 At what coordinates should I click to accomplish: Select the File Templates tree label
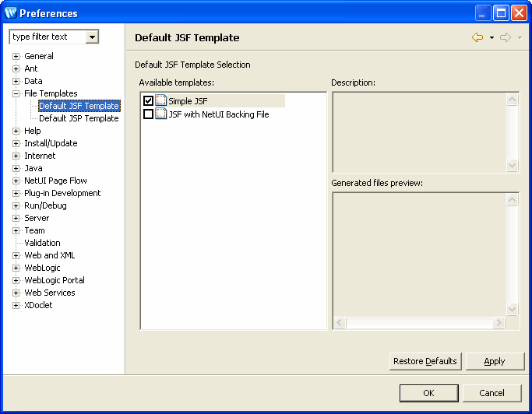(51, 93)
